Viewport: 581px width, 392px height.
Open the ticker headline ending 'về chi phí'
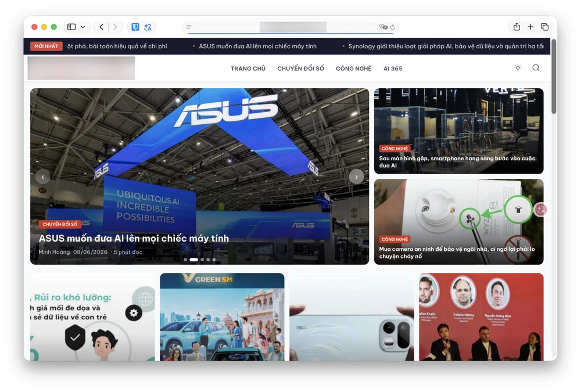point(117,46)
